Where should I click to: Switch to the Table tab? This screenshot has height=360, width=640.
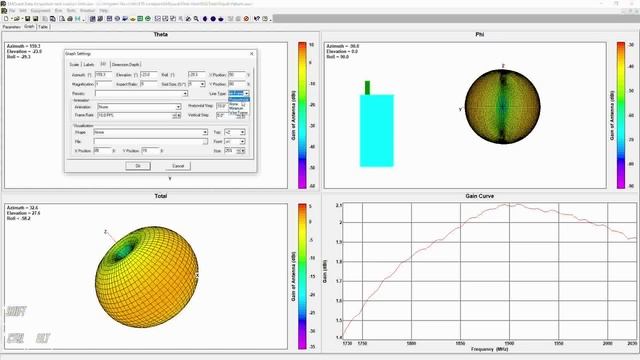tap(43, 27)
